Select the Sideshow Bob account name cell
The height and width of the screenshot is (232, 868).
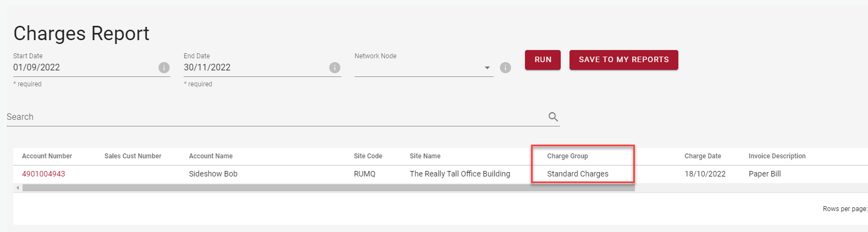point(213,174)
